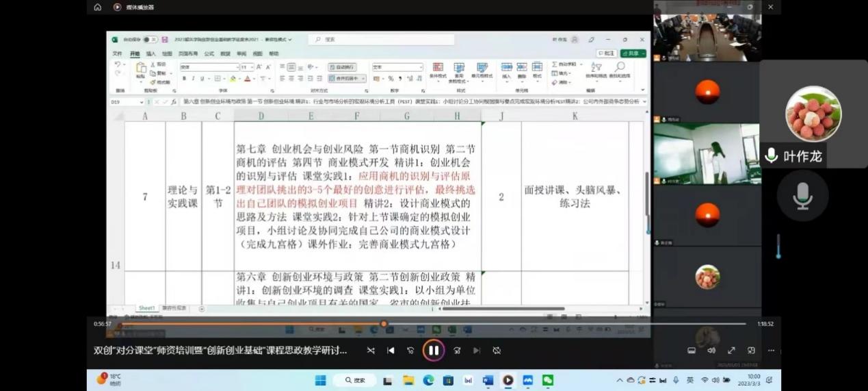This screenshot has height=391, width=868.
Task: Expand the font name dropdown
Action: click(x=237, y=67)
